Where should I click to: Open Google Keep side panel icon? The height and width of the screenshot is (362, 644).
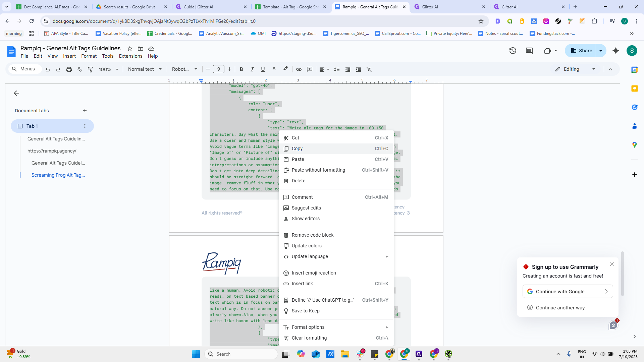634,88
